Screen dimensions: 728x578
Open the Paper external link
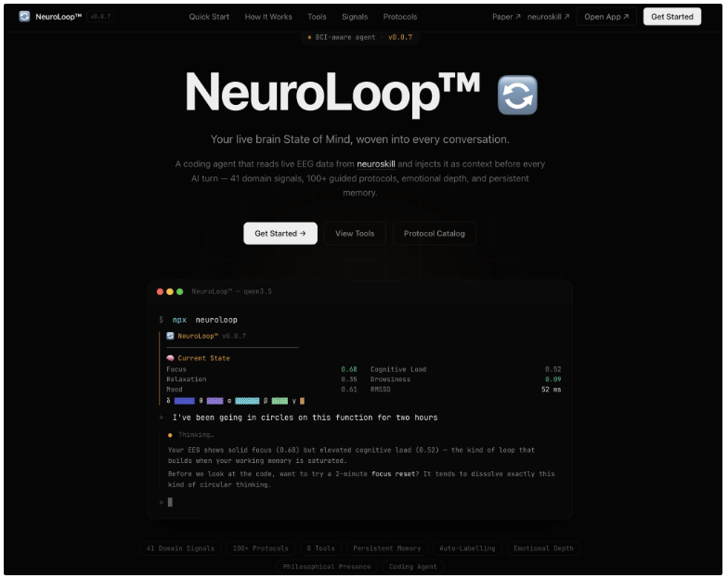(505, 17)
